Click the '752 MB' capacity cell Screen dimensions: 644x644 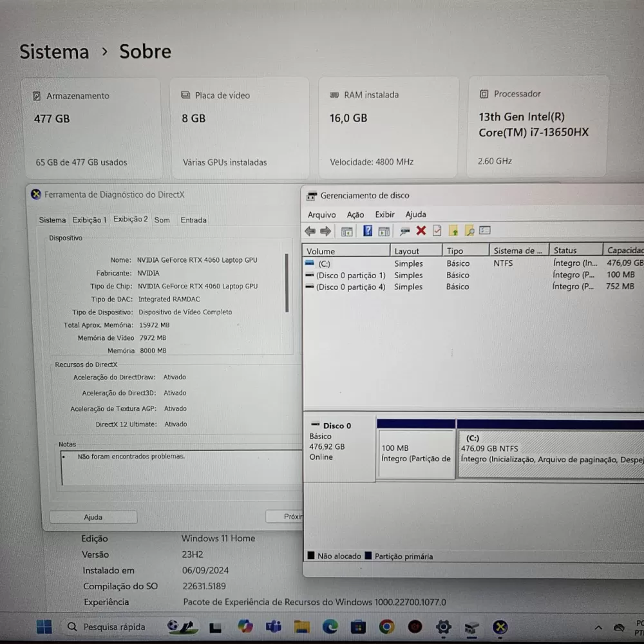[x=620, y=287]
